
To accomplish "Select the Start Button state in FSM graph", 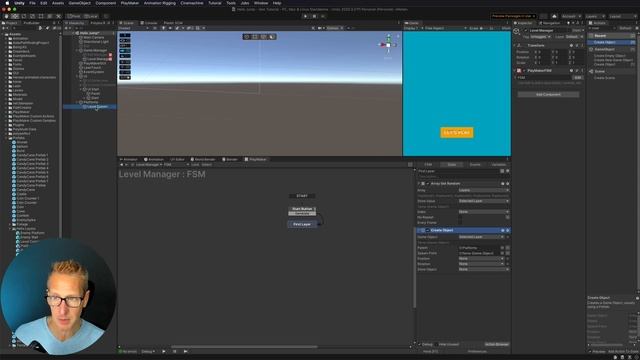I will (302, 209).
